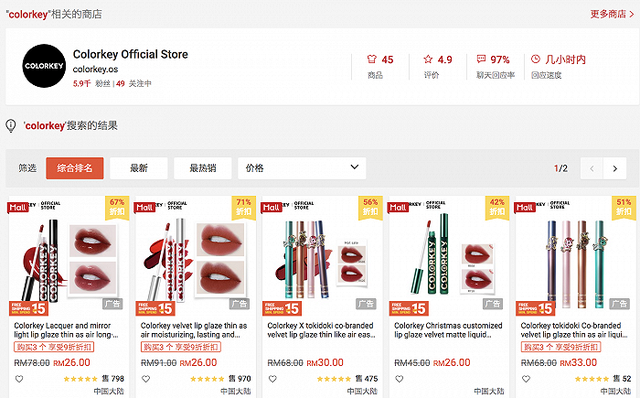This screenshot has width=640, height=398.
Task: Click the RM30.00 price
Action: (325, 362)
